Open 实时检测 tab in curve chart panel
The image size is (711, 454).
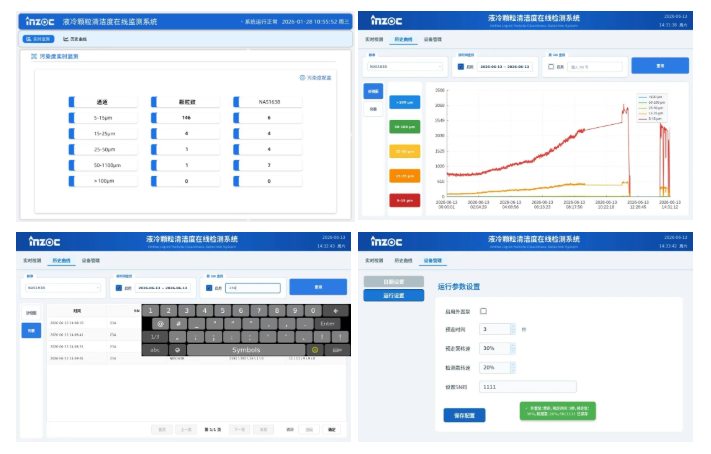(x=374, y=39)
